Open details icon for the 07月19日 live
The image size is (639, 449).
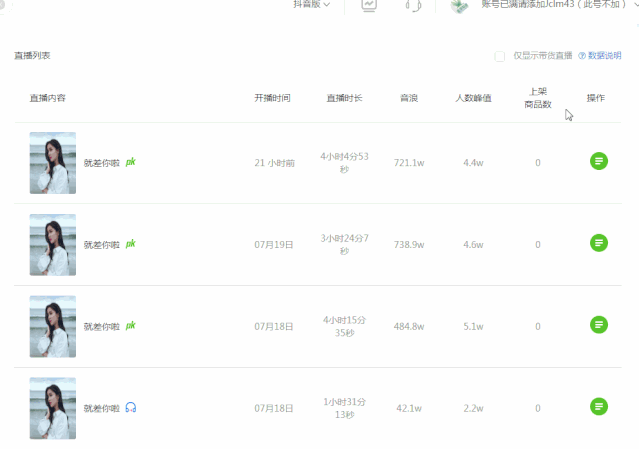pos(599,243)
